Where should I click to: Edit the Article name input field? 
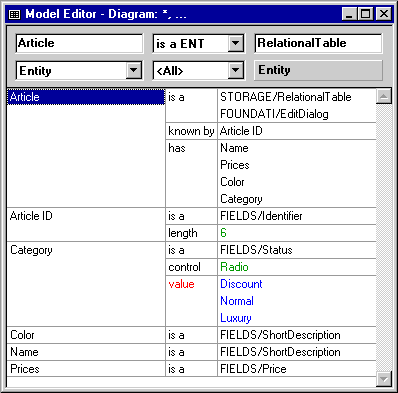click(x=79, y=43)
